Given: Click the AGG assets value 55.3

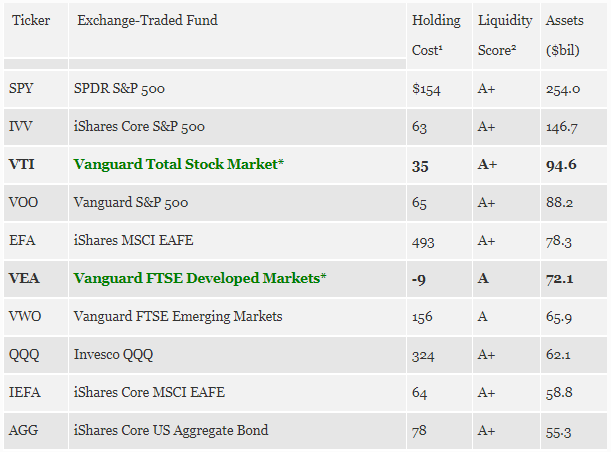Looking at the screenshot, I should pyautogui.click(x=558, y=432).
